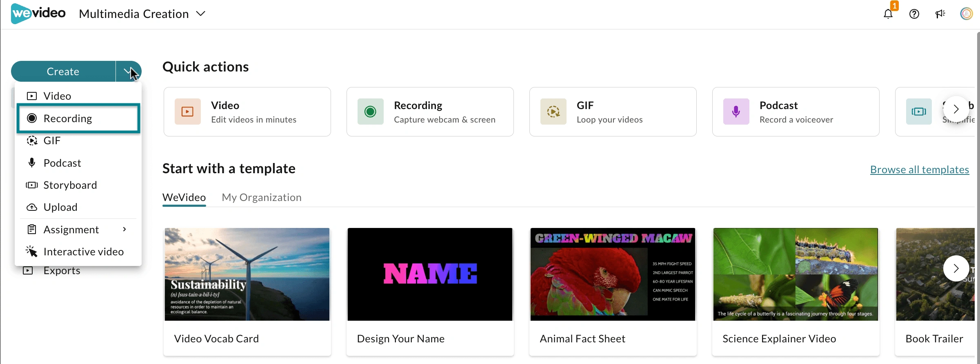The image size is (980, 364).
Task: Click the 'Design Your Name' title text
Action: point(401,339)
